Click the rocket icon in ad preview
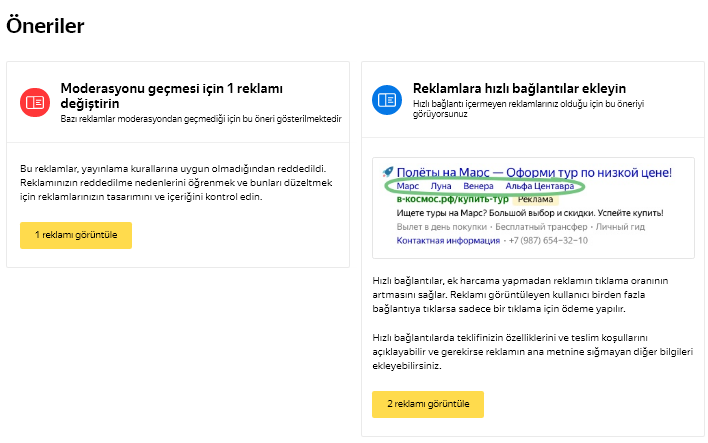 pos(388,173)
